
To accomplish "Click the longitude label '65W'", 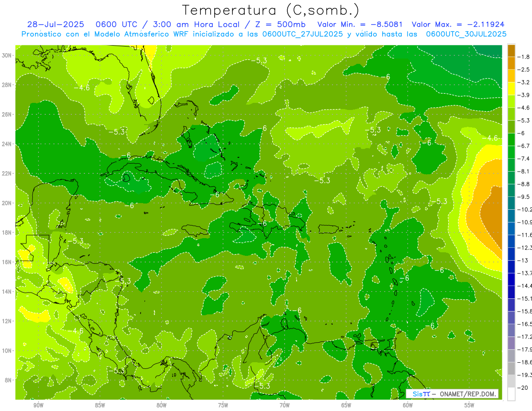I will (346, 405).
